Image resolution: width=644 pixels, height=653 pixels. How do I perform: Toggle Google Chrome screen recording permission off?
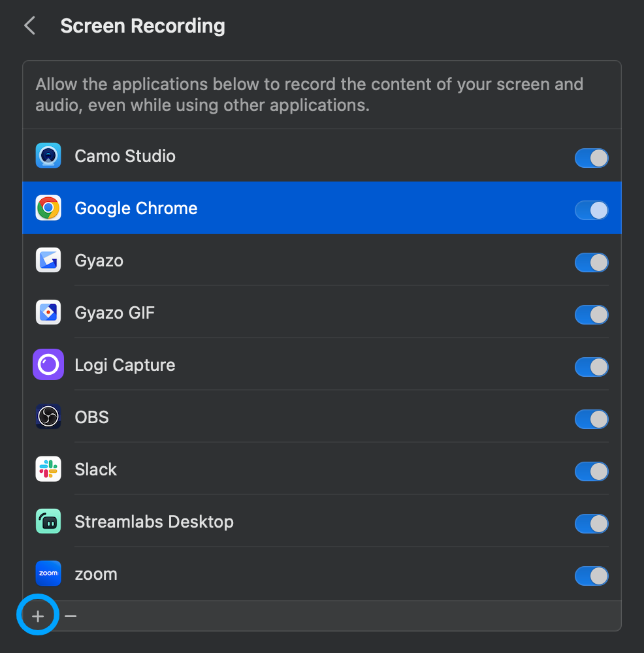(x=591, y=210)
